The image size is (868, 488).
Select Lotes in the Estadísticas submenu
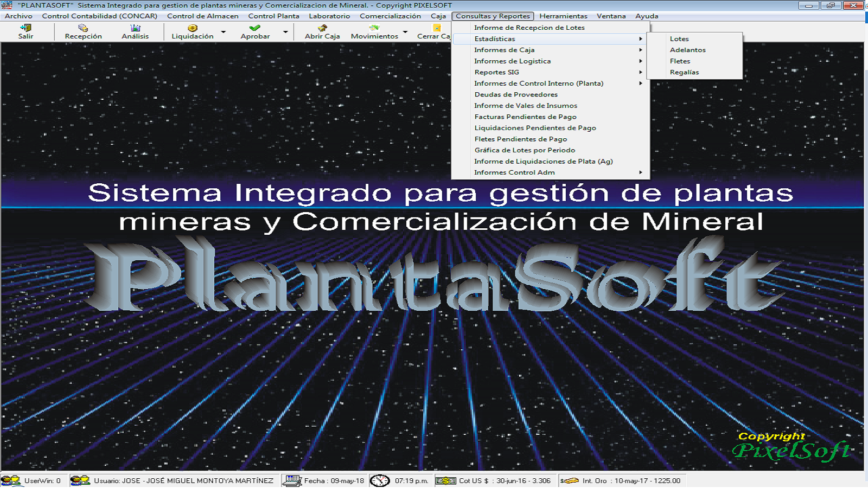click(679, 39)
